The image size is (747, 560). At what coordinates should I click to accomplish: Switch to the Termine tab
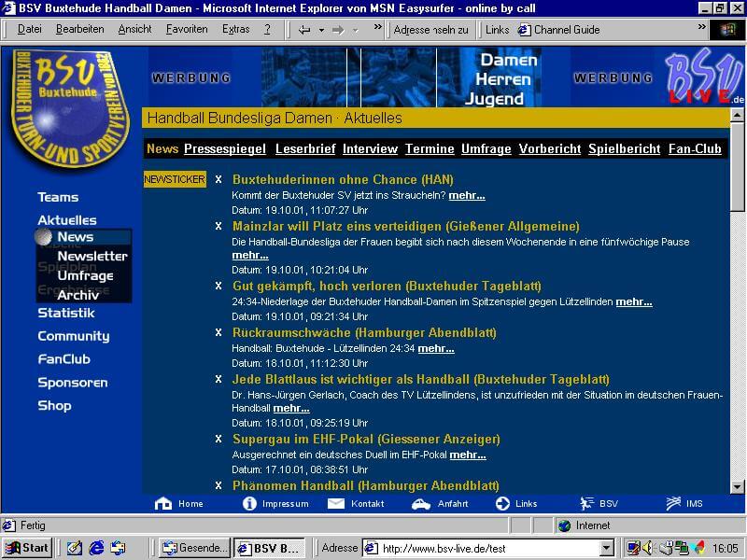(x=430, y=149)
